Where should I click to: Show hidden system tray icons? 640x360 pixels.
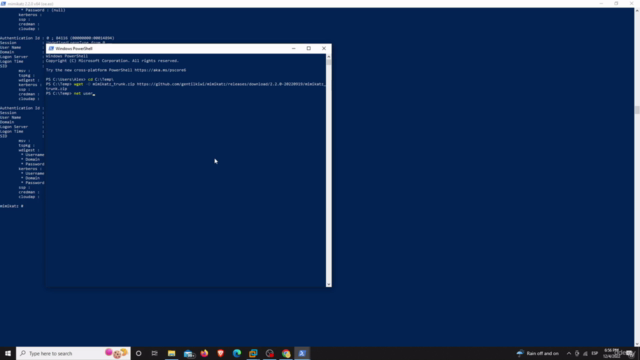(x=569, y=353)
